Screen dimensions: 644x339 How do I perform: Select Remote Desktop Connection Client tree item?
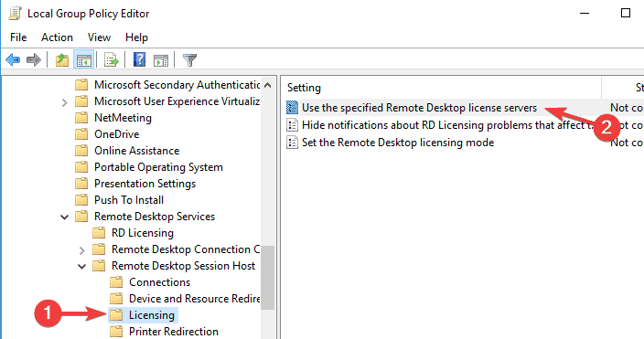point(186,249)
